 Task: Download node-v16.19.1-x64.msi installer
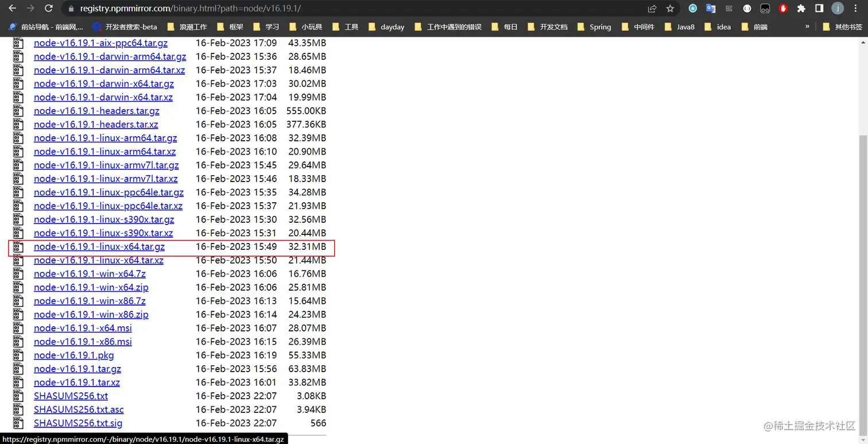tap(83, 328)
